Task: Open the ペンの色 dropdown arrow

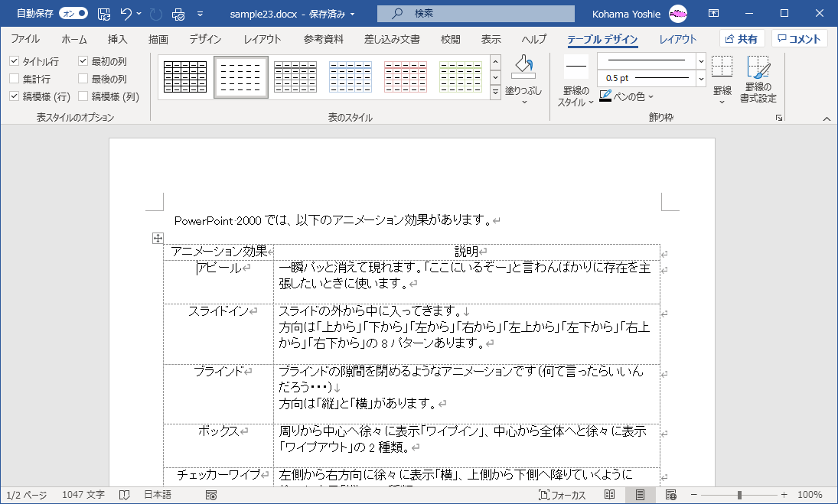Action: (651, 96)
